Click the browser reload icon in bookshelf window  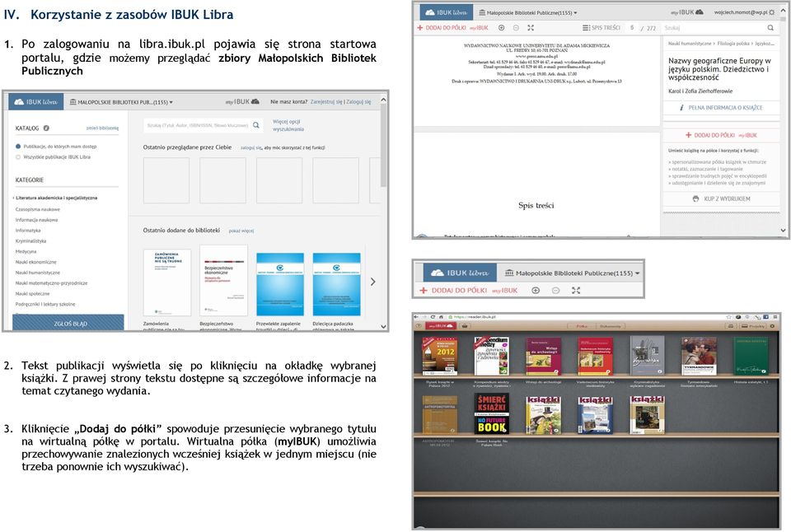(x=433, y=317)
